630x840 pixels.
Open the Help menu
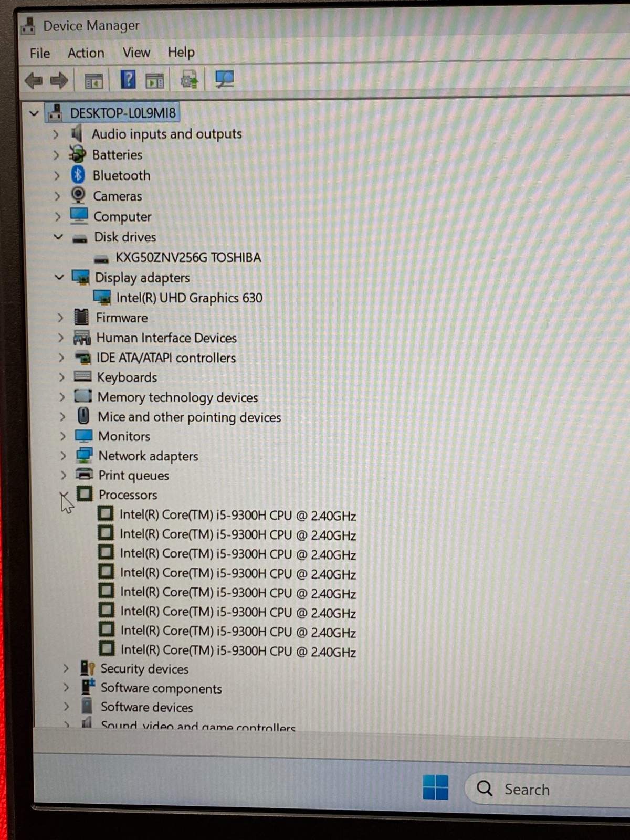(181, 51)
